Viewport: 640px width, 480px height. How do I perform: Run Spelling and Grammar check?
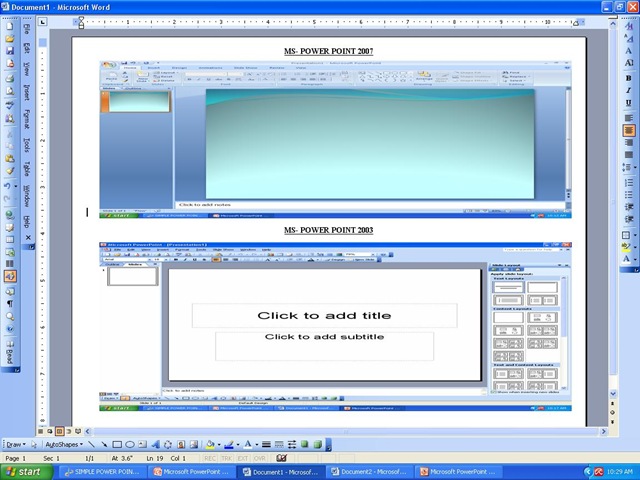click(9, 105)
